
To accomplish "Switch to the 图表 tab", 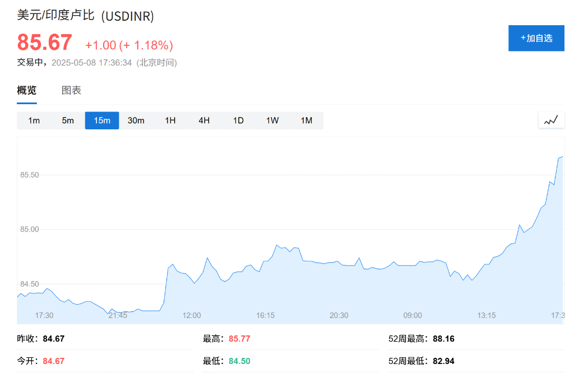I will pos(71,90).
